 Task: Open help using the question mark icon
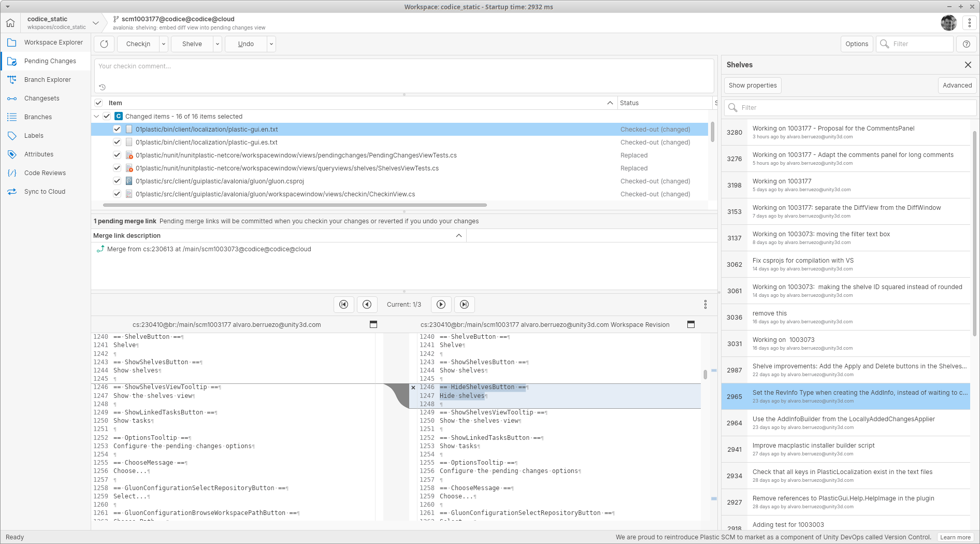(x=967, y=44)
